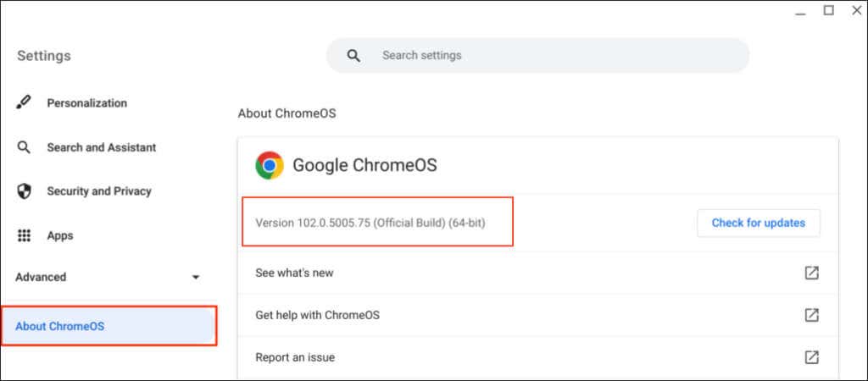Select the Apps menu item

(59, 235)
